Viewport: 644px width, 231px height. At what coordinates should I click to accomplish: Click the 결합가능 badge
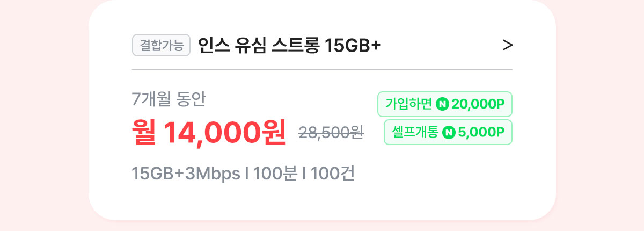coord(162,46)
